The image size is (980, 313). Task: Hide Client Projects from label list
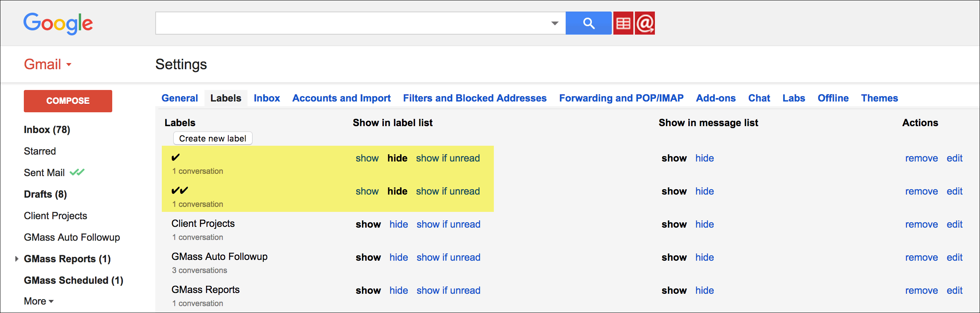399,224
